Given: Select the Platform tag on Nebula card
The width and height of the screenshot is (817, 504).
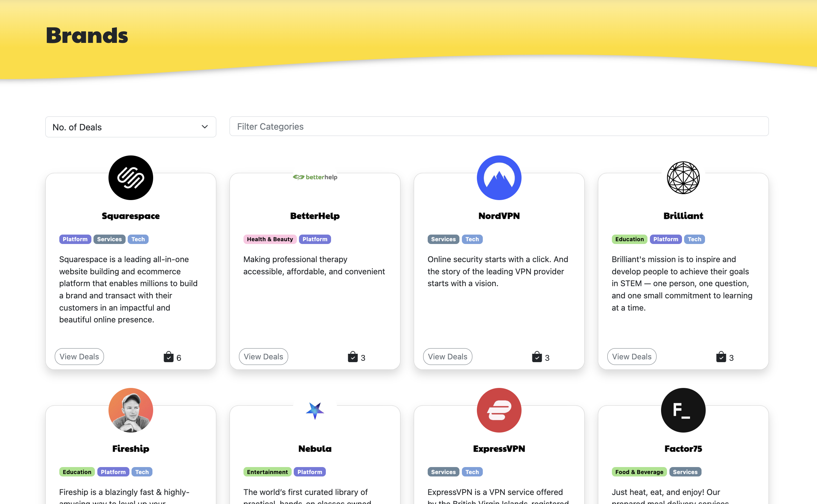Looking at the screenshot, I should tap(310, 472).
